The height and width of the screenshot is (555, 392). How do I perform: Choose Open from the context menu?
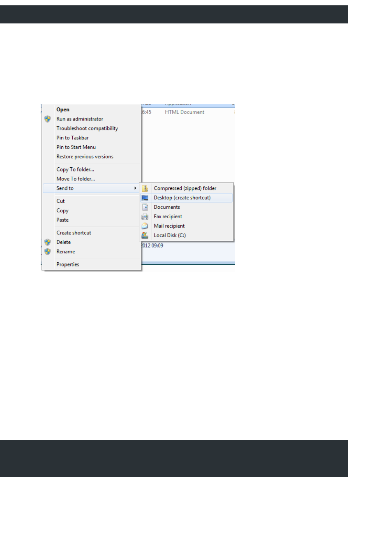pyautogui.click(x=92, y=110)
